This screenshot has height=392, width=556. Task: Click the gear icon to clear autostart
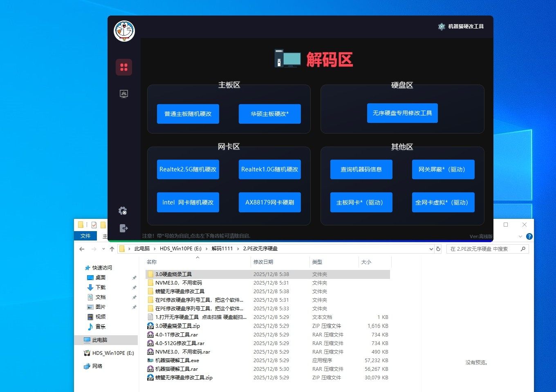click(123, 211)
